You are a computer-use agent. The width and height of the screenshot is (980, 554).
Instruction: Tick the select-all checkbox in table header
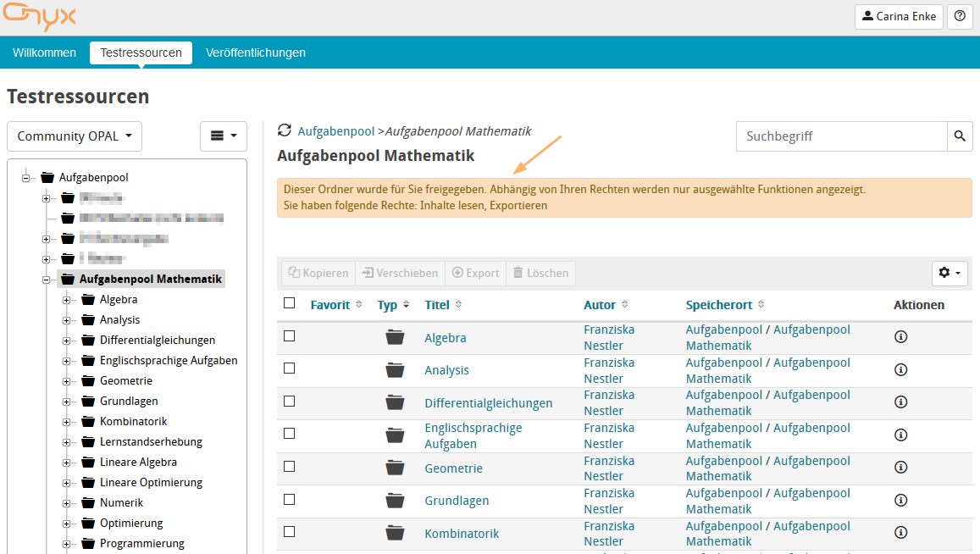(x=290, y=303)
